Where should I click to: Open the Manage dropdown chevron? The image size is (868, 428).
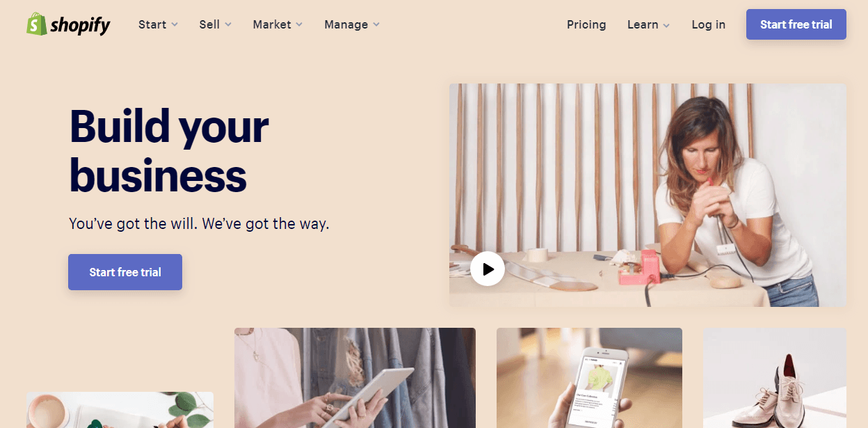coord(376,24)
